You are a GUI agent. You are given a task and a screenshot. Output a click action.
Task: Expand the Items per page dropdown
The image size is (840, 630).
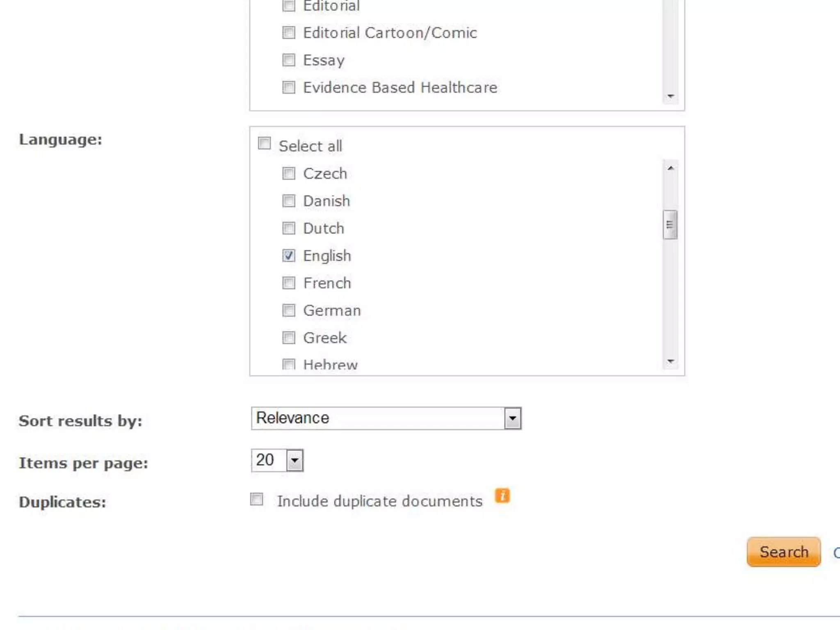[x=277, y=460]
